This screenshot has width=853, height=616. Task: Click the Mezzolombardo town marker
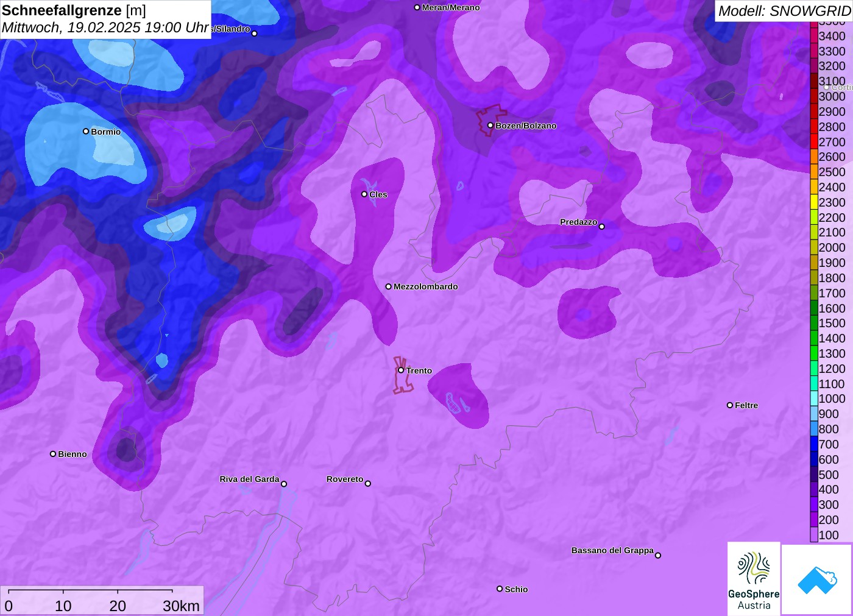(389, 286)
